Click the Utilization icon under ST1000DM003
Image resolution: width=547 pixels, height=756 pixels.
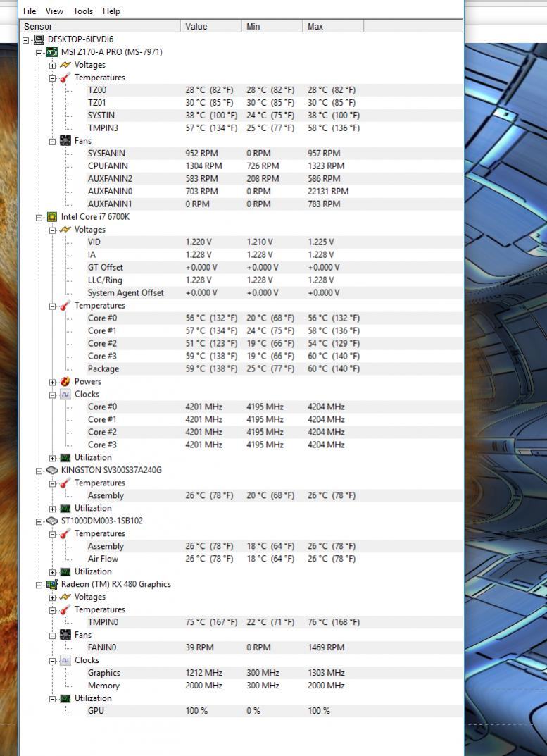pos(65,571)
